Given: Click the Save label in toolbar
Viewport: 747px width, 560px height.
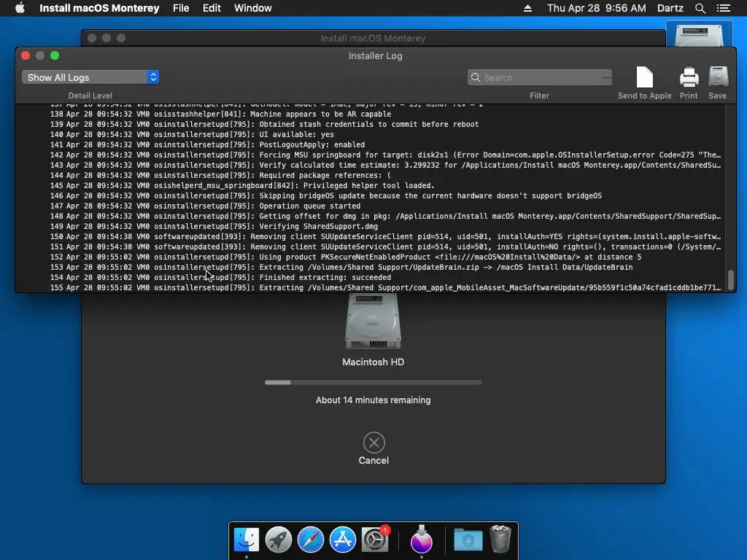Looking at the screenshot, I should 718,96.
